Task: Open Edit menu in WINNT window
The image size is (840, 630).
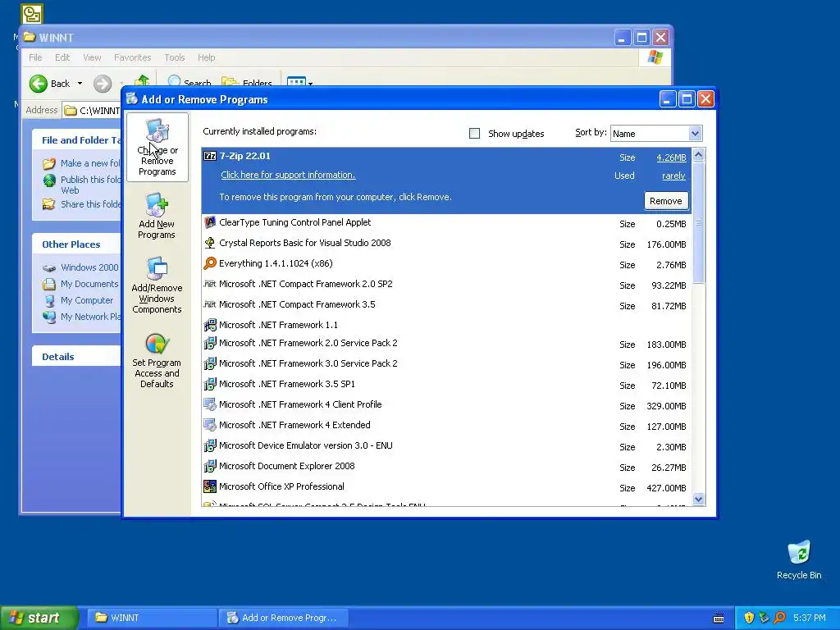Action: 62,57
